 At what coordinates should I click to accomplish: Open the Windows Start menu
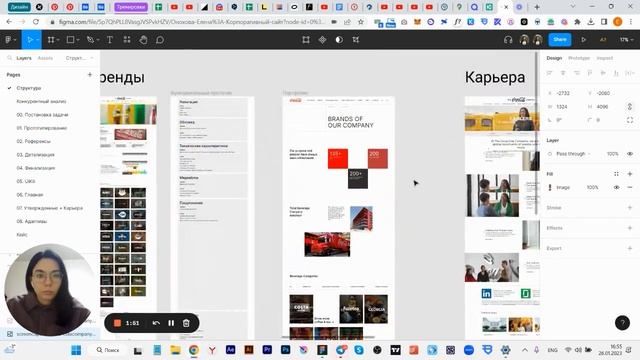tap(76, 350)
